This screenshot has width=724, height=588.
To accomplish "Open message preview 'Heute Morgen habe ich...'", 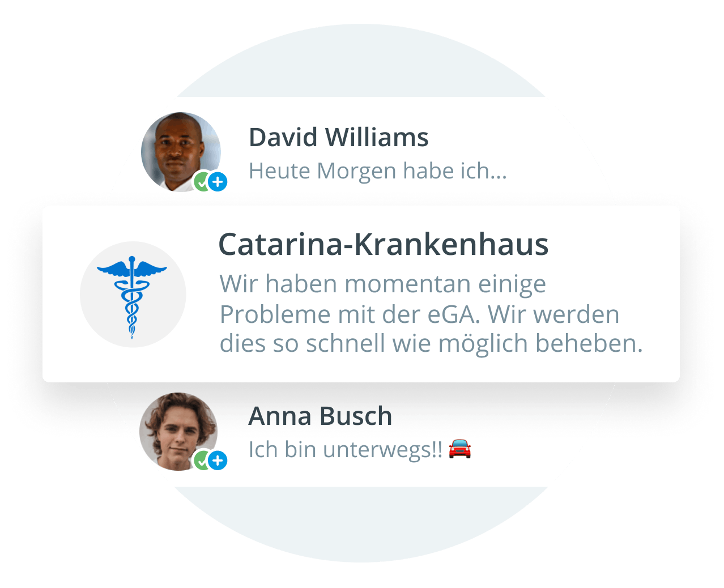I will point(378,171).
